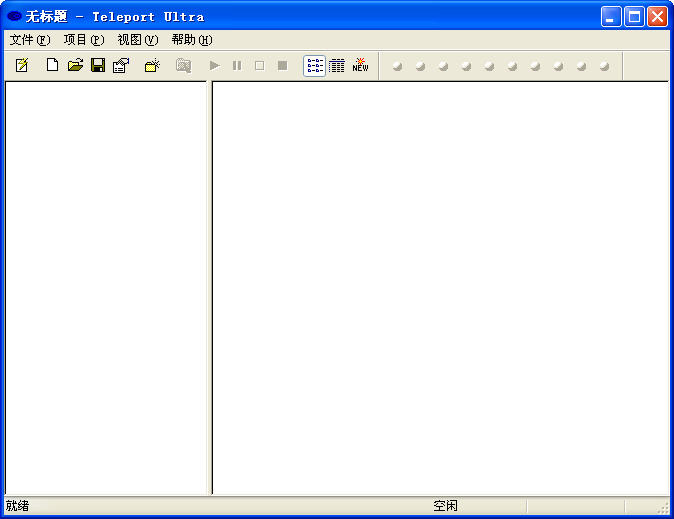
Task: Open the 帮助(H) menu
Action: (x=192, y=40)
